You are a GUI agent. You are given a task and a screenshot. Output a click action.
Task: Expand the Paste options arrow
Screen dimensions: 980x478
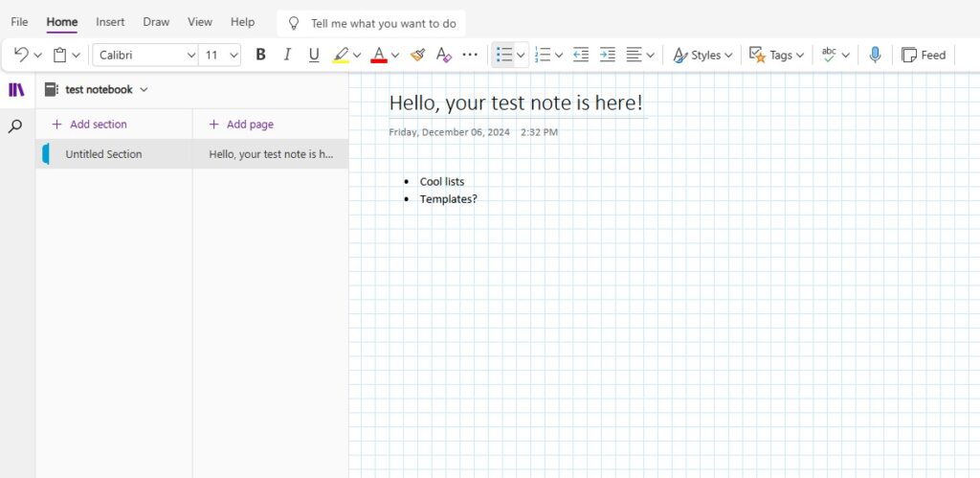[77, 55]
